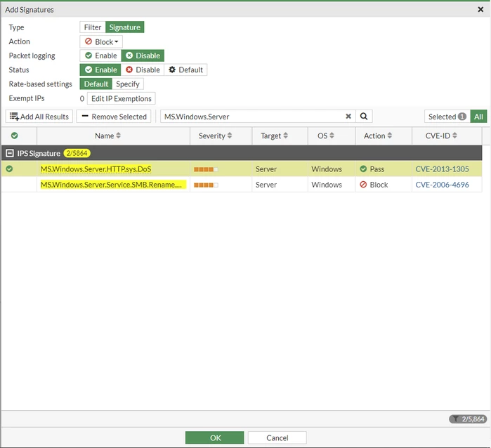Click the 2/5,864 filter indicator
Viewport: 491px width, 448px height.
point(468,419)
